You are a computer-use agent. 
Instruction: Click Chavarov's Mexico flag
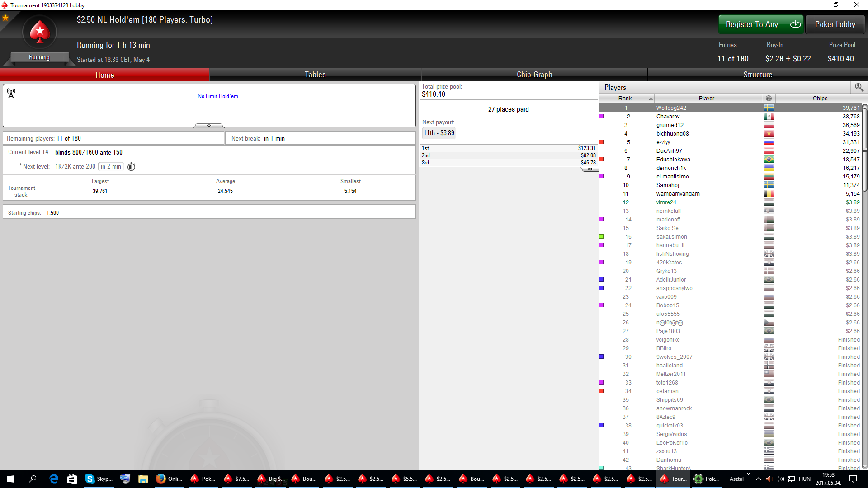tap(769, 117)
